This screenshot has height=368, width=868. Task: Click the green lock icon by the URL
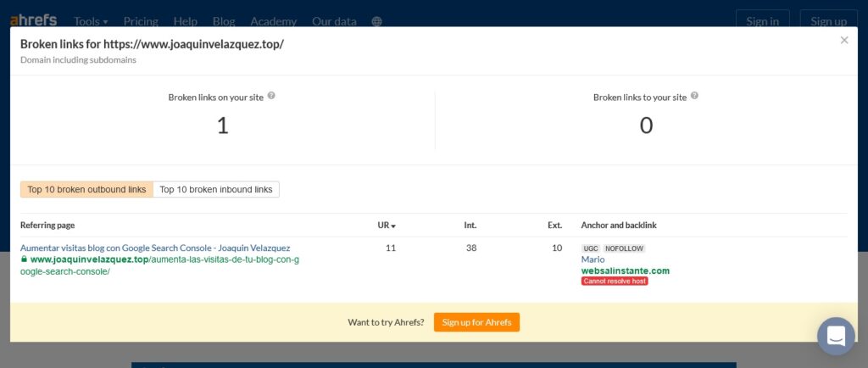pyautogui.click(x=24, y=259)
